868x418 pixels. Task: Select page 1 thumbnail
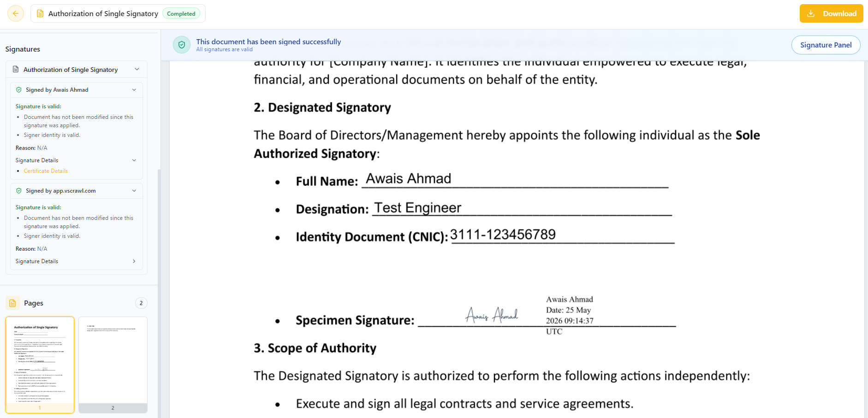[40, 365]
